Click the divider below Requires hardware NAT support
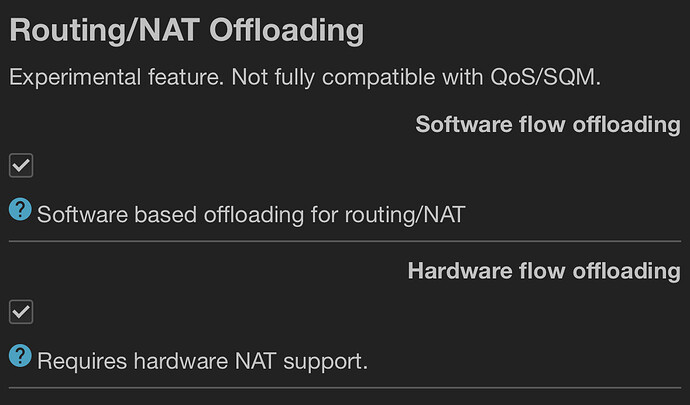Image resolution: width=690 pixels, height=405 pixels. (345, 387)
